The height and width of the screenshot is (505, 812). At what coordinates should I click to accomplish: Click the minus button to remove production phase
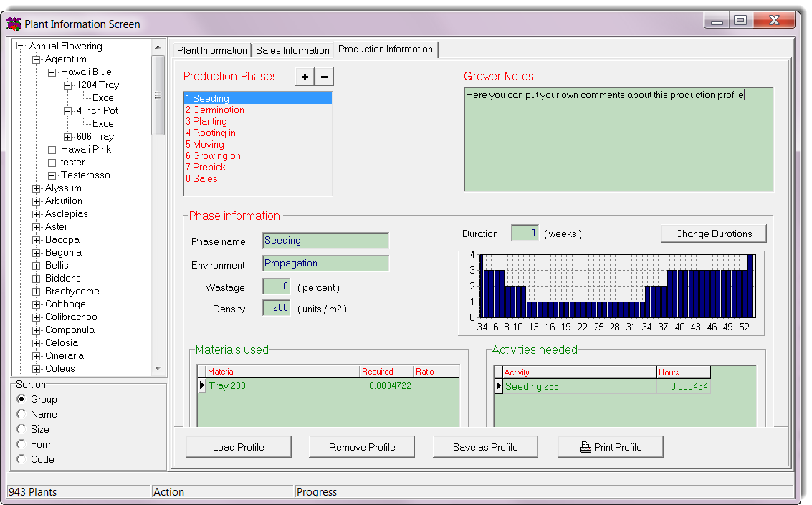click(x=325, y=77)
